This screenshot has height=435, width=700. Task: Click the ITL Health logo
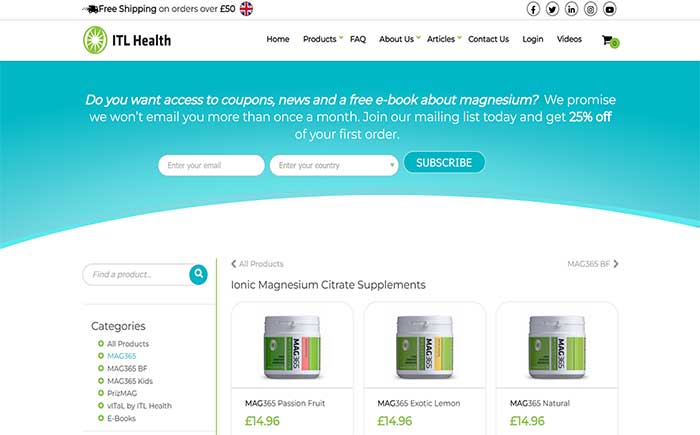tap(127, 40)
